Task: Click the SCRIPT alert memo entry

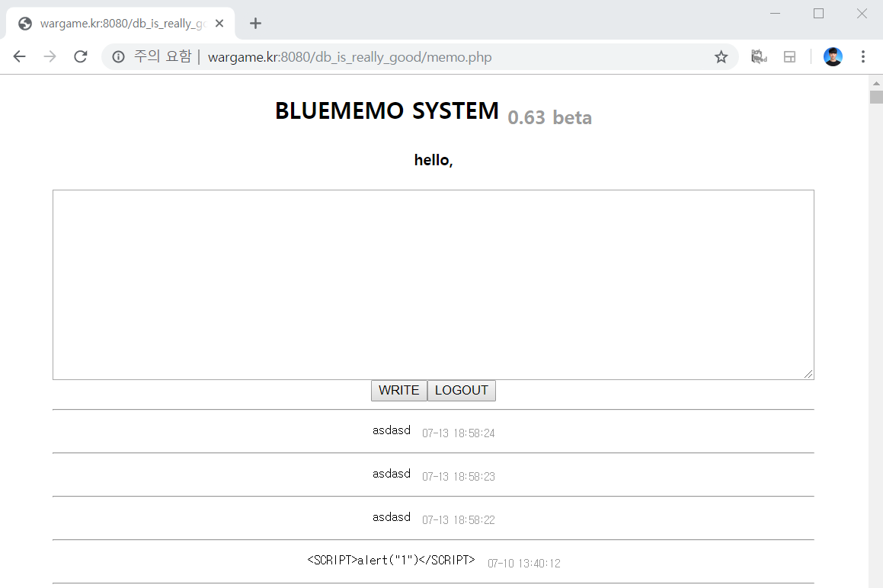Action: tap(391, 560)
